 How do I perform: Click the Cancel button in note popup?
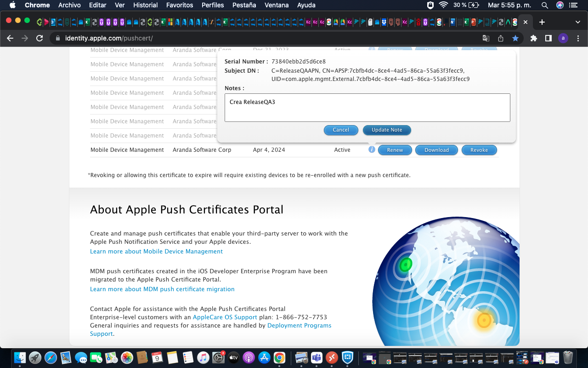coord(341,130)
